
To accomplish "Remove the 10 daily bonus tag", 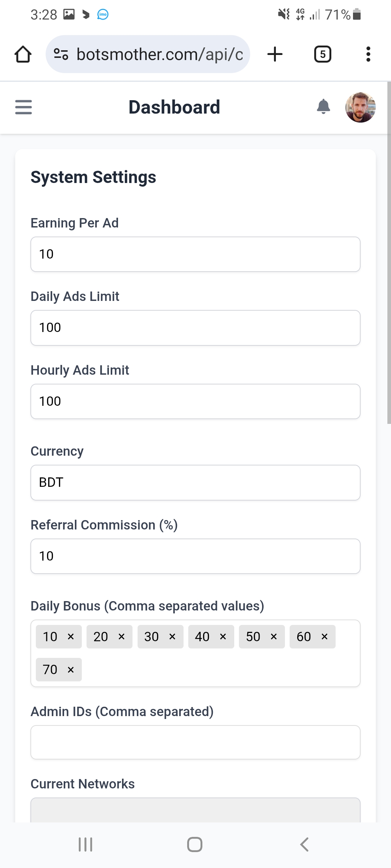I will point(71,637).
